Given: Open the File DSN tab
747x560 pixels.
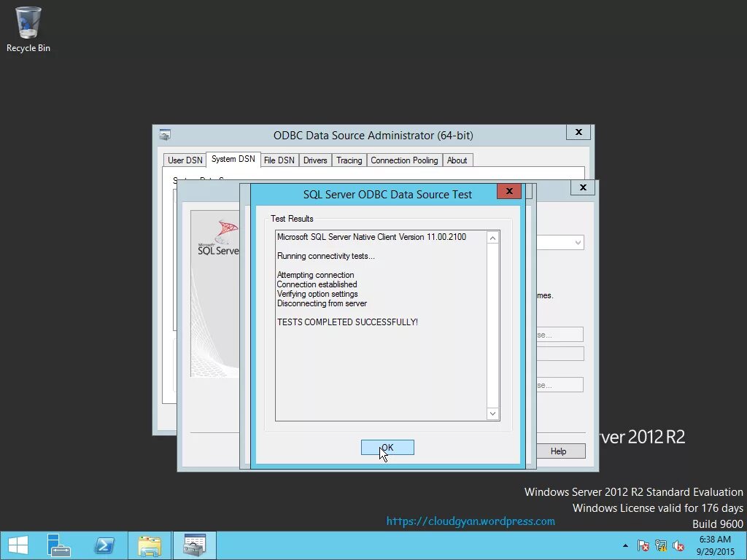Looking at the screenshot, I should point(279,160).
